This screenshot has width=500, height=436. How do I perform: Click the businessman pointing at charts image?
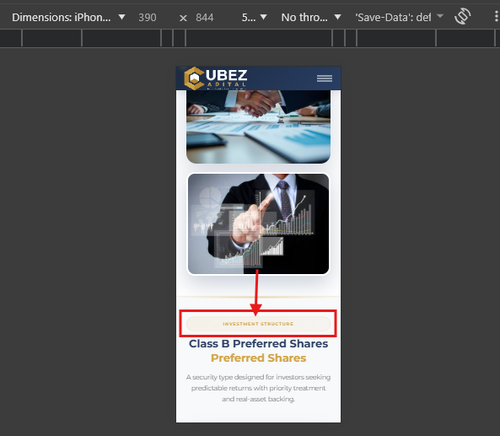[258, 224]
